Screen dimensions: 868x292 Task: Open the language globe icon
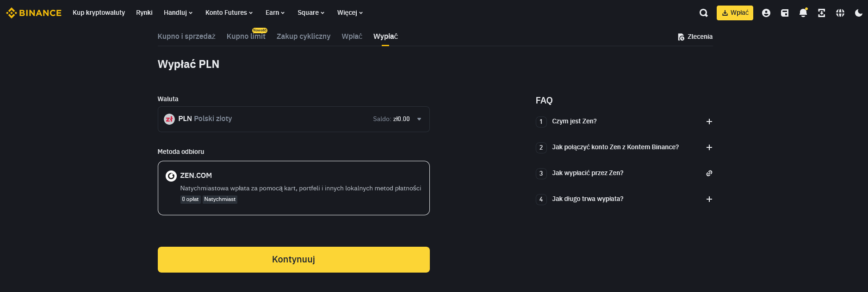[840, 13]
